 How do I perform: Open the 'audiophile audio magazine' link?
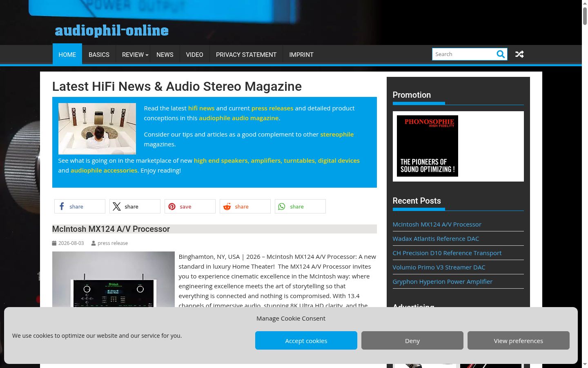239,118
